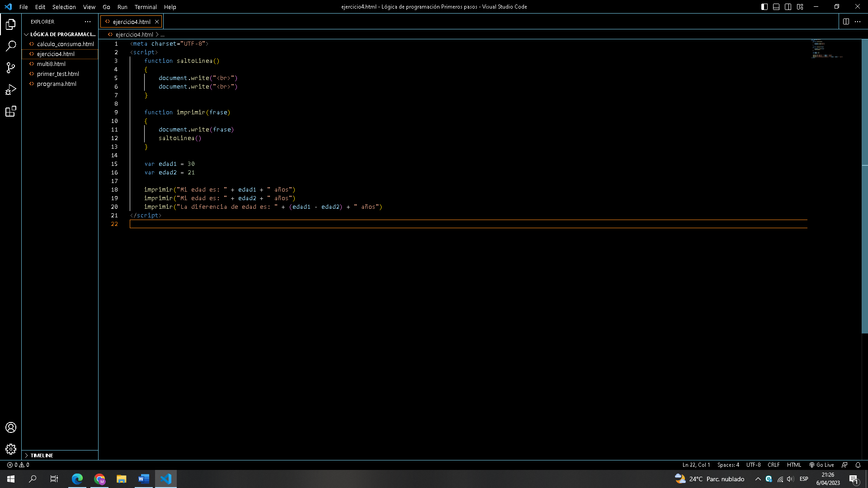Click the 'La diferencia de edad es' line
Viewport: 868px width, 488px height.
click(263, 207)
